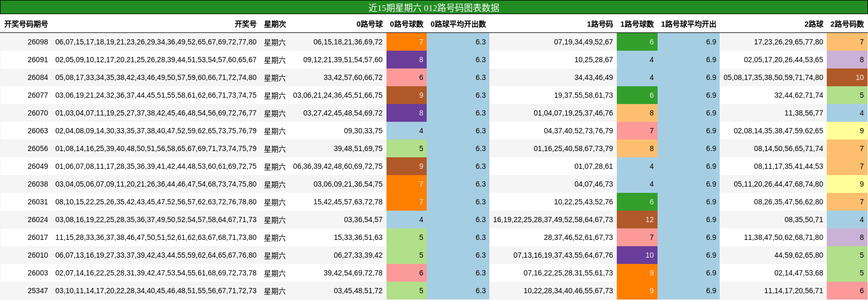Click the 星期次 column header

click(x=275, y=24)
